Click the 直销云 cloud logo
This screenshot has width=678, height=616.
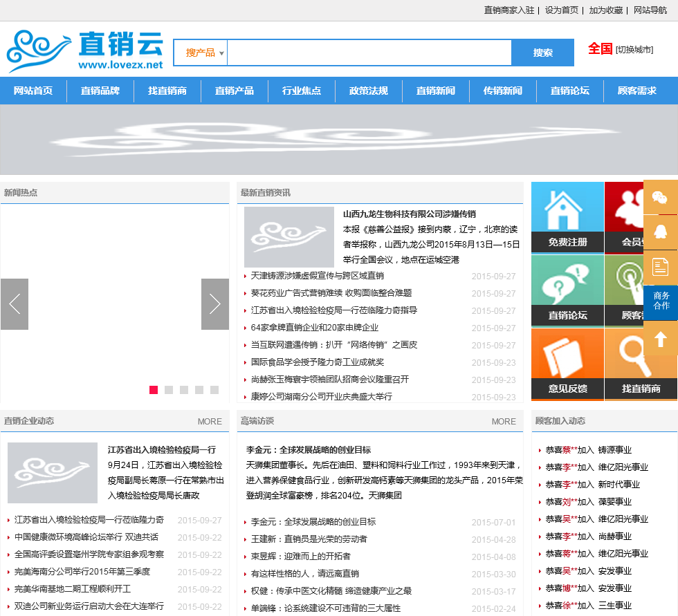(x=85, y=51)
